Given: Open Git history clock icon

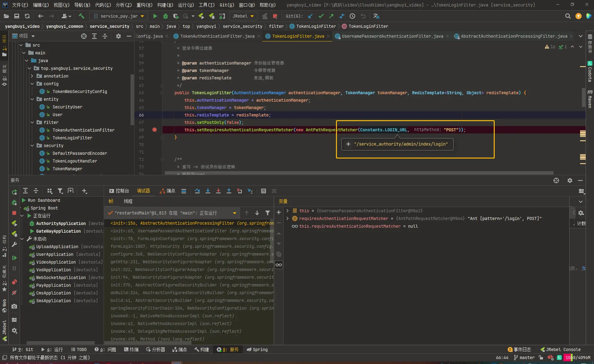Looking at the screenshot, I should click(x=352, y=16).
